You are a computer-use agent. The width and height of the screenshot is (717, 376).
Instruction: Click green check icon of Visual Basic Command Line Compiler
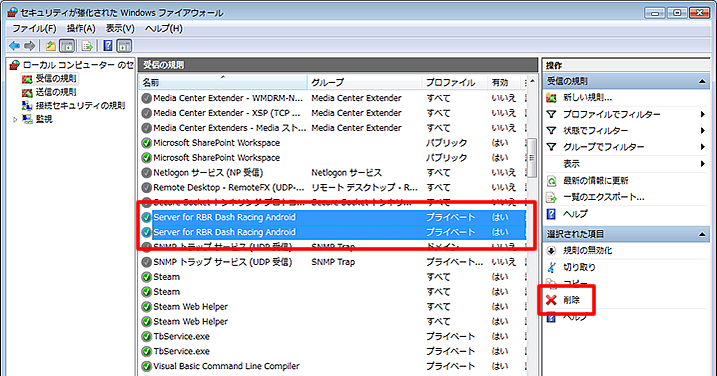pyautogui.click(x=146, y=366)
